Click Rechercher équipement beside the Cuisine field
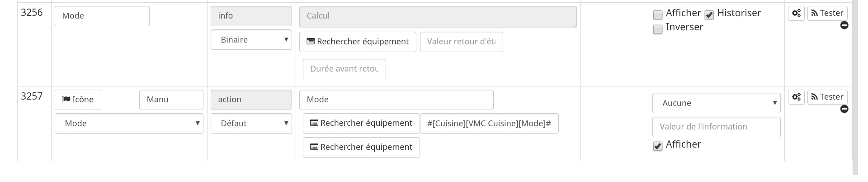868x182 pixels. 361,123
